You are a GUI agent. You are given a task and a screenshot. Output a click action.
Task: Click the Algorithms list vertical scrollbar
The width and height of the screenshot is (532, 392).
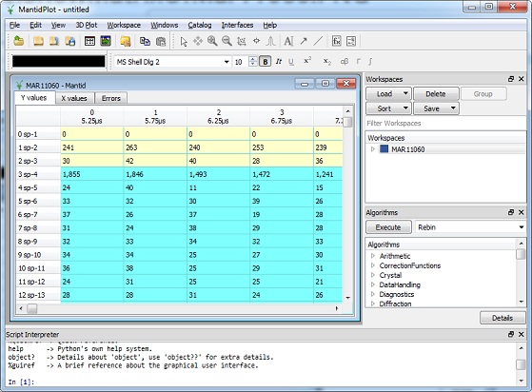pos(521,272)
